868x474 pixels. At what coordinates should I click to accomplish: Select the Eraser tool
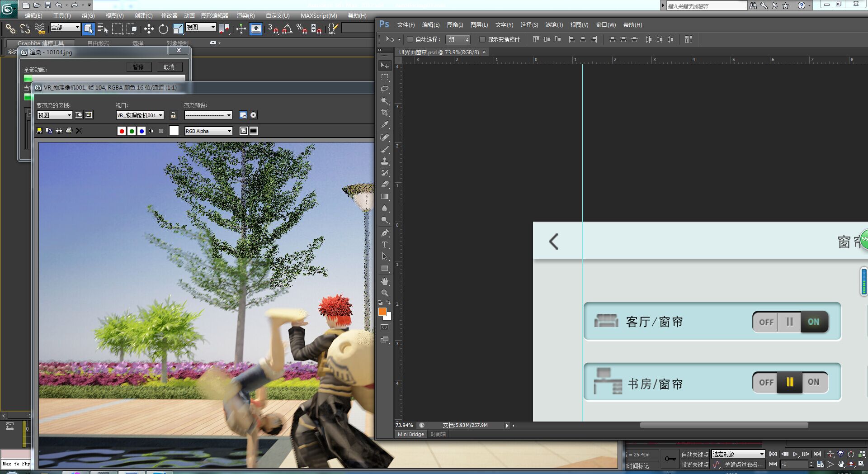click(x=385, y=185)
